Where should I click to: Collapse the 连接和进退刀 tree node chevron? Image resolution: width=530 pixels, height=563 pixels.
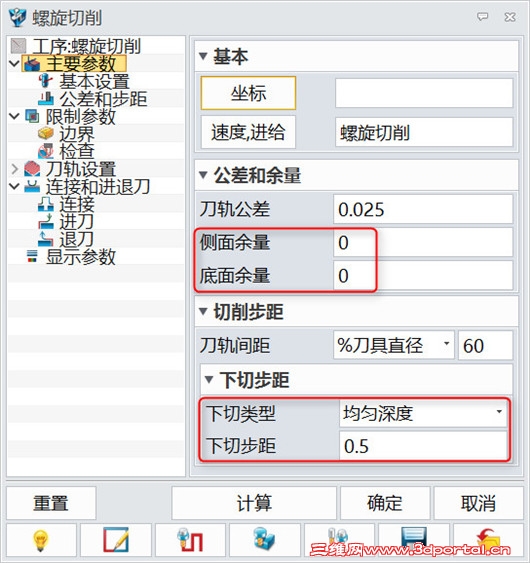[x=14, y=187]
